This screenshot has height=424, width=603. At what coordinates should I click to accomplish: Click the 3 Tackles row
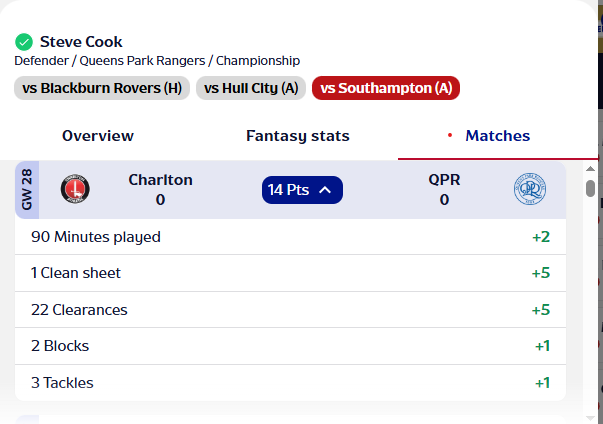click(290, 382)
